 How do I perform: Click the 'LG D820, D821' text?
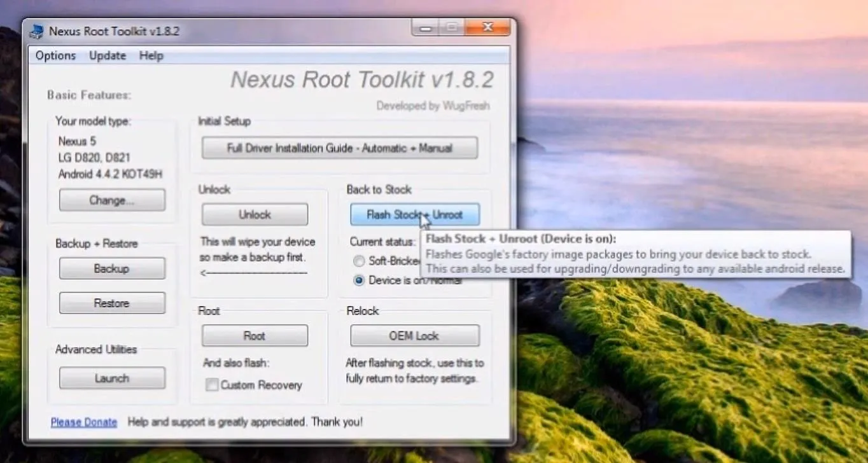(94, 157)
